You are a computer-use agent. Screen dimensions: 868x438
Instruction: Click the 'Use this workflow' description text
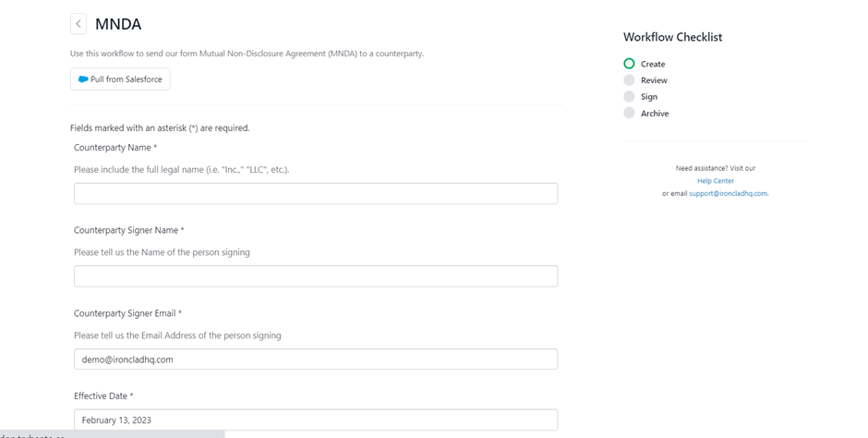[x=247, y=54]
